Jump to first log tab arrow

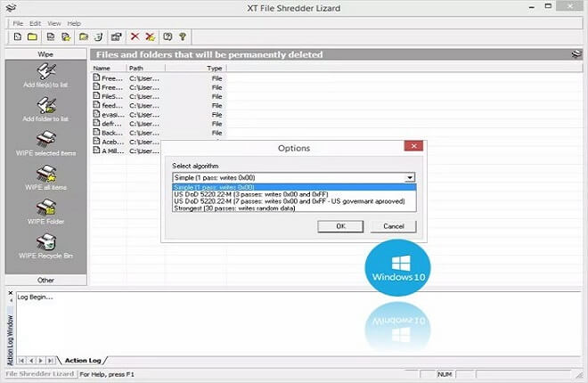pyautogui.click(x=21, y=361)
